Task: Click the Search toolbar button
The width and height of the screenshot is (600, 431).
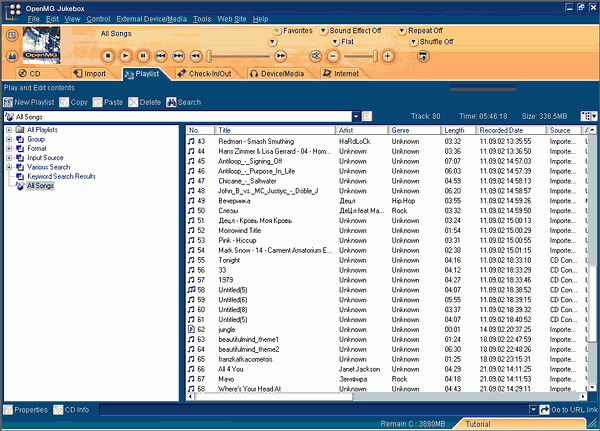Action: (x=184, y=102)
